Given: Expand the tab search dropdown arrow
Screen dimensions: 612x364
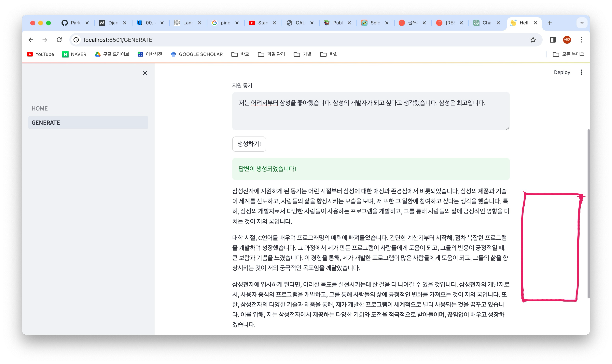Looking at the screenshot, I should [582, 23].
